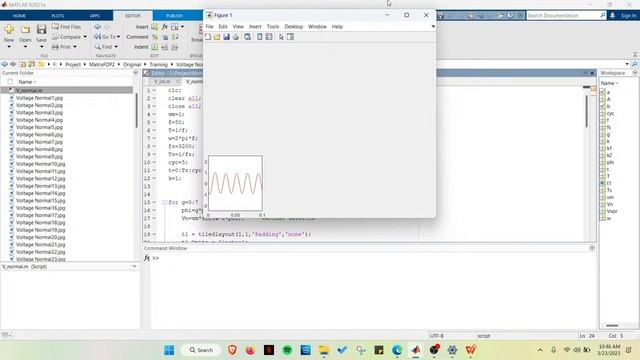Click the Comment percent icon in the Edit group
The height and width of the screenshot is (360, 640).
(x=155, y=37)
